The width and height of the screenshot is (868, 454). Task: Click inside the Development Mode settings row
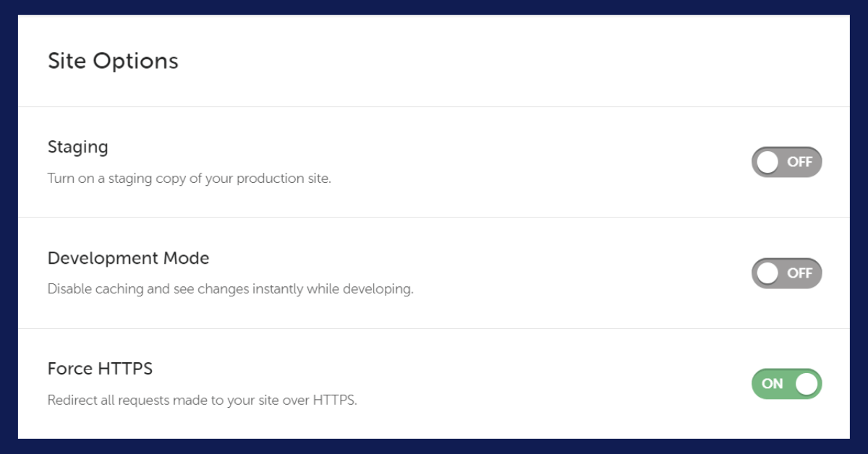tap(434, 273)
